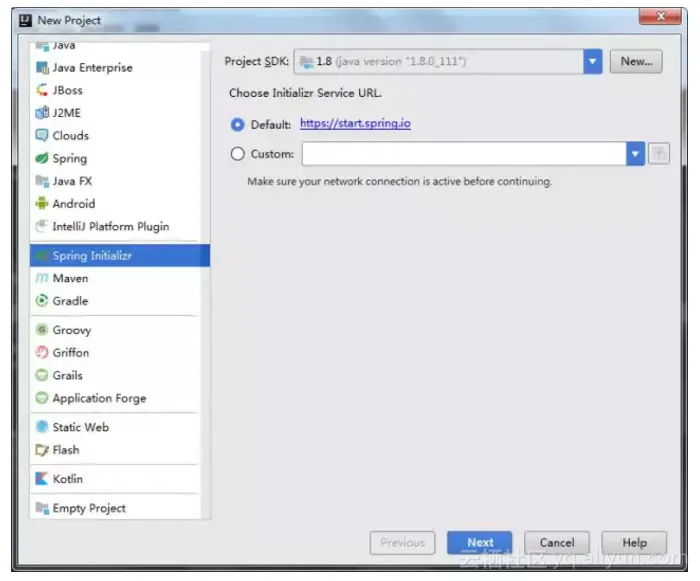Select the Java Enterprise project icon
This screenshot has height=581, width=700.
coord(42,68)
